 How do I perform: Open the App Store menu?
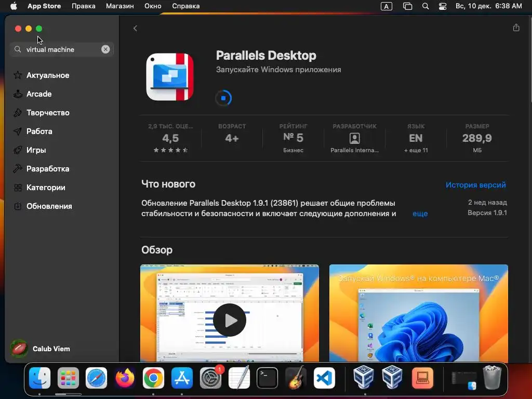click(x=44, y=6)
